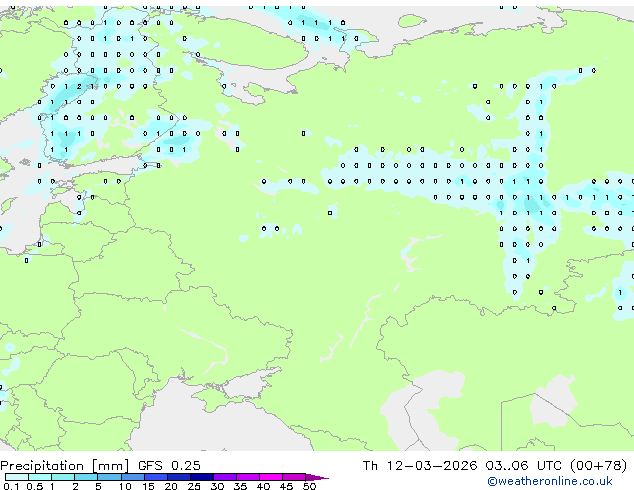Click the 35–40 mm legend swatch
The image size is (634, 490).
tap(248, 477)
